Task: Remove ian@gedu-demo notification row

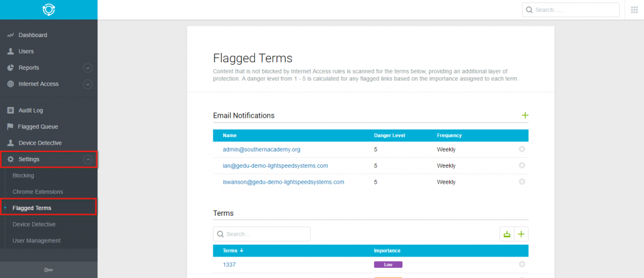Action: coord(522,165)
